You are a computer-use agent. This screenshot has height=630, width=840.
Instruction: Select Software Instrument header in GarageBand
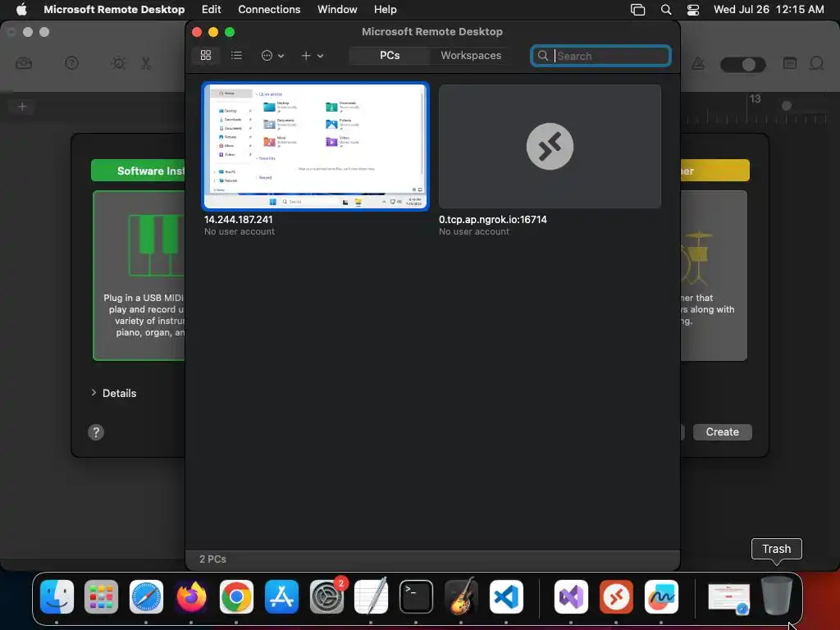point(138,171)
